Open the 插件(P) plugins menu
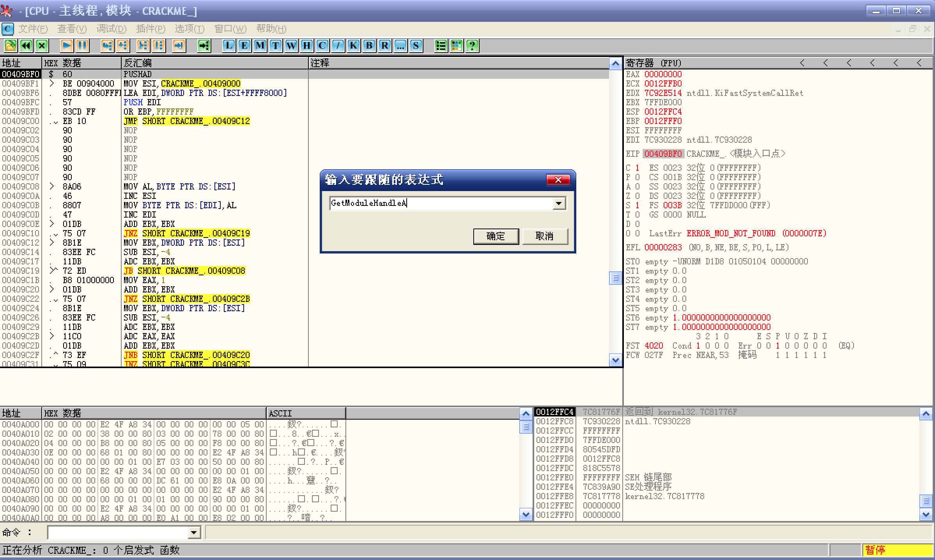935x560 pixels. click(151, 29)
